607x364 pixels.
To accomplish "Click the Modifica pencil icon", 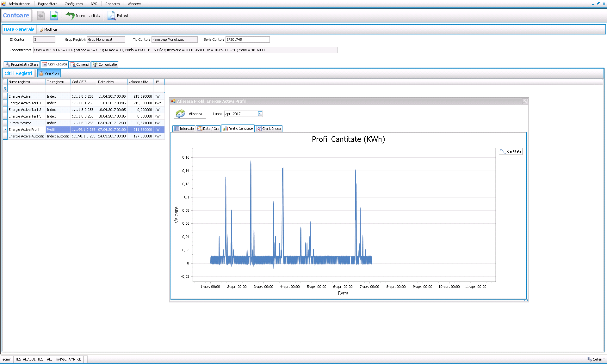I will (41, 29).
